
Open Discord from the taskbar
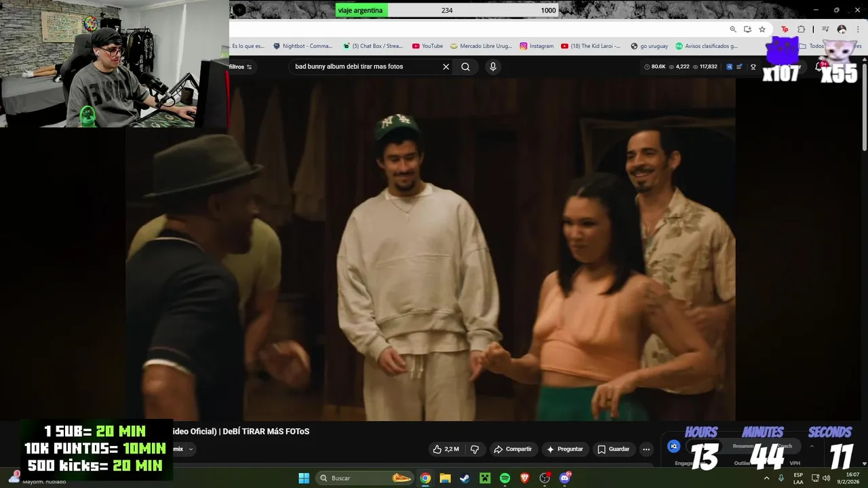coord(565,478)
